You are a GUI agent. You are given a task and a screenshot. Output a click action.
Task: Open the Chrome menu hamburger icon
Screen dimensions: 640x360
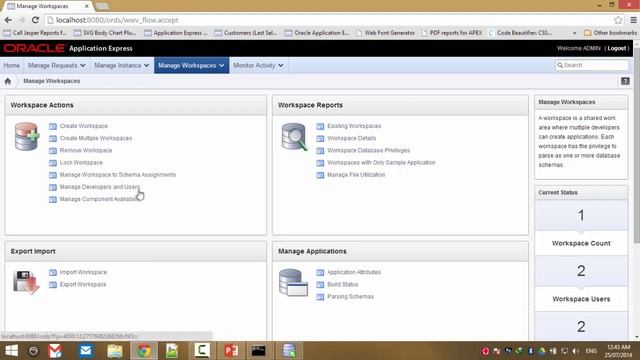point(633,20)
